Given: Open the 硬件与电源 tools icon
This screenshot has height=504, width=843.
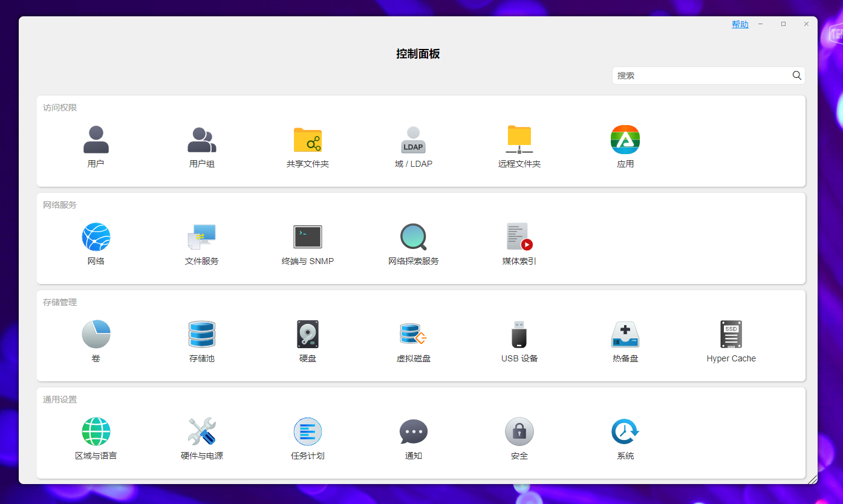Looking at the screenshot, I should (x=202, y=431).
